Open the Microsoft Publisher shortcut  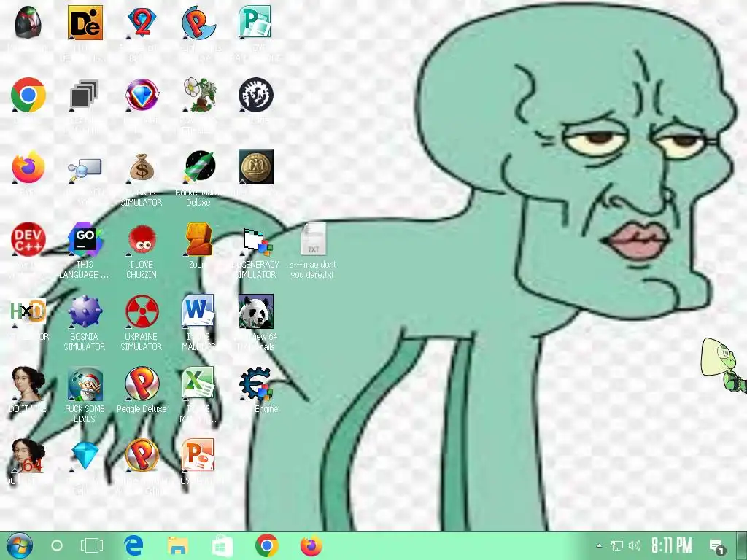pos(255,23)
